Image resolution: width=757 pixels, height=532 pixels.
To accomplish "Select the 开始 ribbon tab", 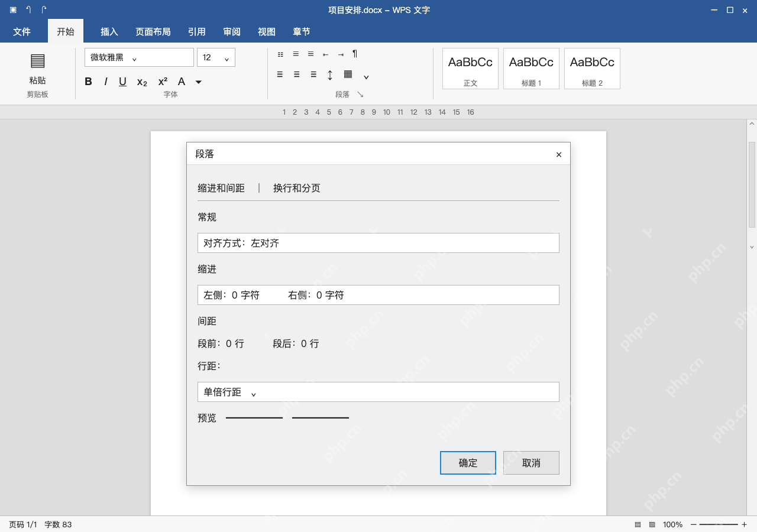I will (x=66, y=31).
